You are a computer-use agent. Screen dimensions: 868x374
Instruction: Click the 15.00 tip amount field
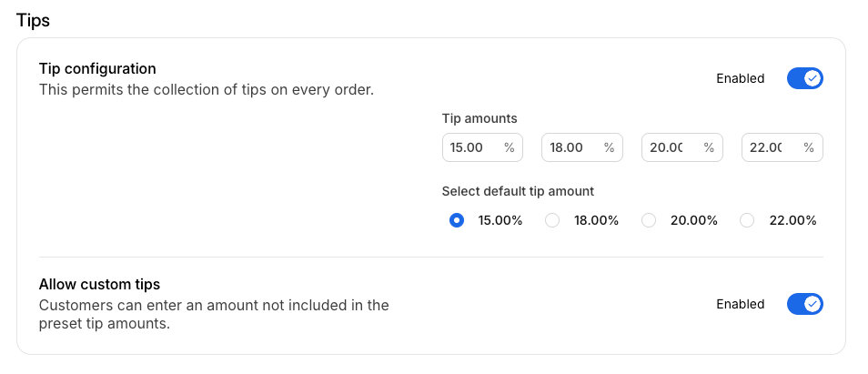[473, 147]
